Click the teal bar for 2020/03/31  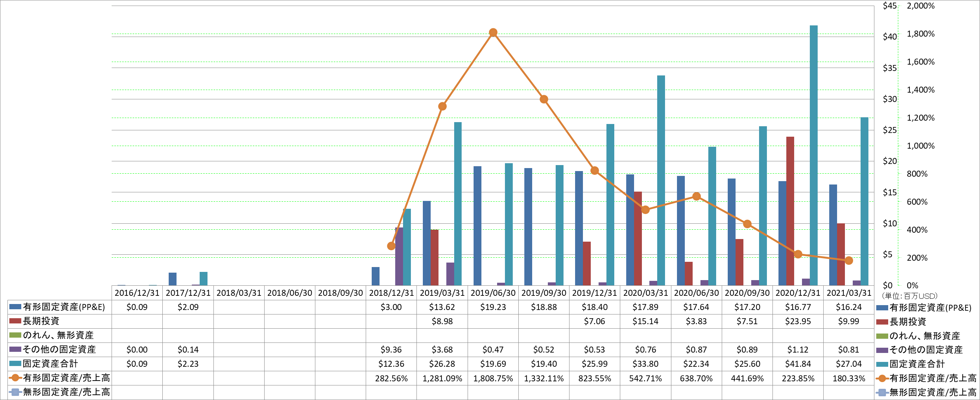[661, 180]
